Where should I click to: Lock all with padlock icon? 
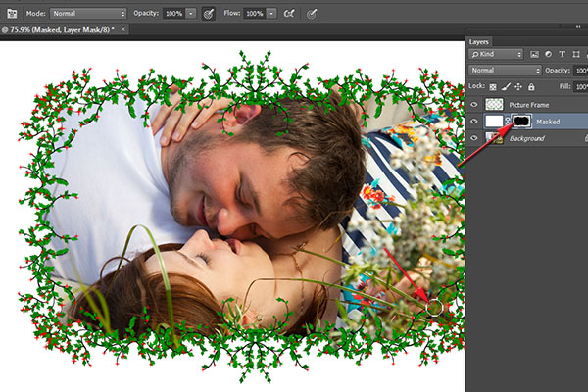click(531, 87)
